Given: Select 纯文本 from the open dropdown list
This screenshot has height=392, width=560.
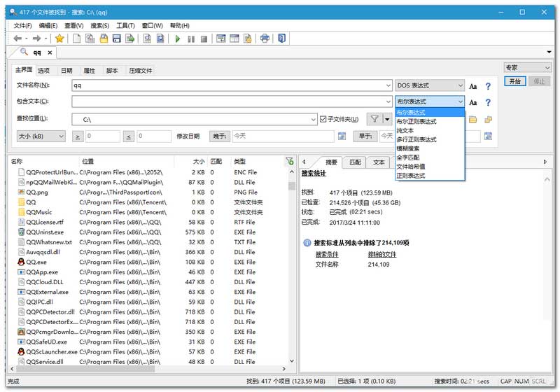Looking at the screenshot, I should click(405, 130).
